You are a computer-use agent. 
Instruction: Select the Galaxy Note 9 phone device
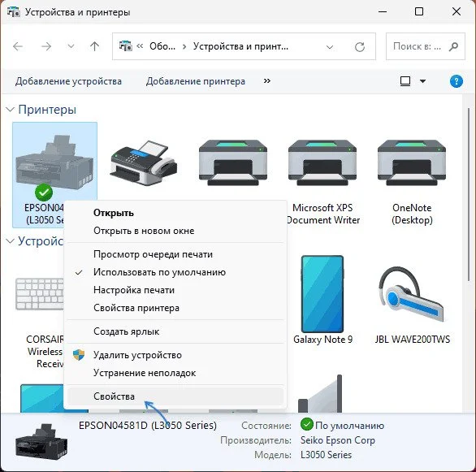(322, 294)
